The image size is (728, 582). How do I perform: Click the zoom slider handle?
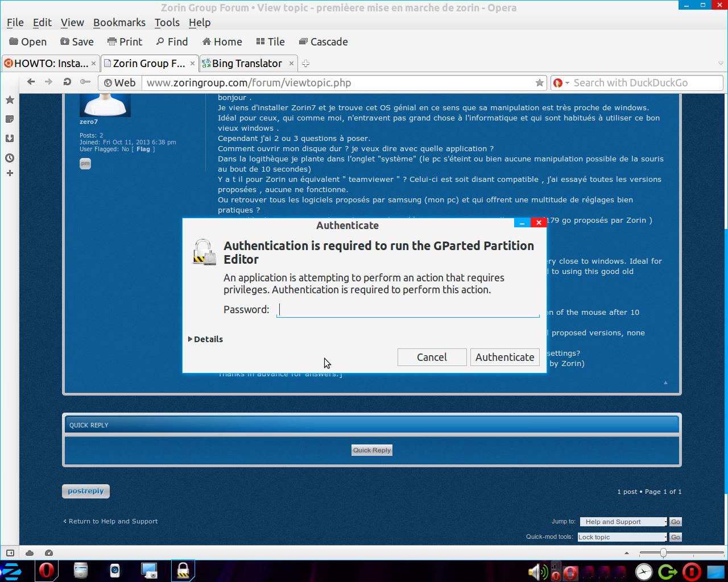tap(663, 552)
